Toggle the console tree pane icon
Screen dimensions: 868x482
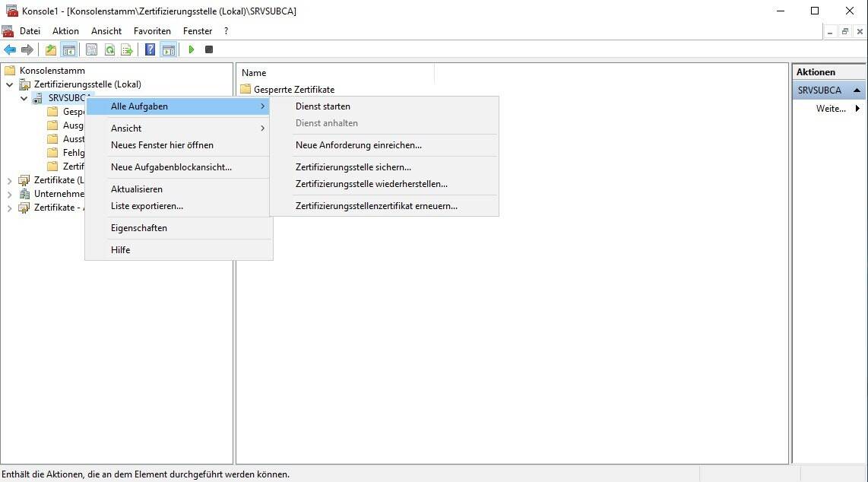(x=69, y=50)
